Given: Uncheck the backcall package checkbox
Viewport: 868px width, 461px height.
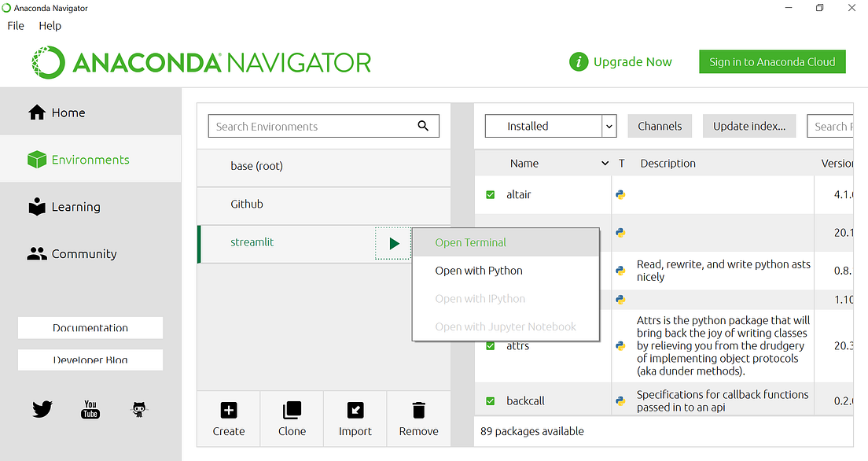Looking at the screenshot, I should [x=490, y=400].
